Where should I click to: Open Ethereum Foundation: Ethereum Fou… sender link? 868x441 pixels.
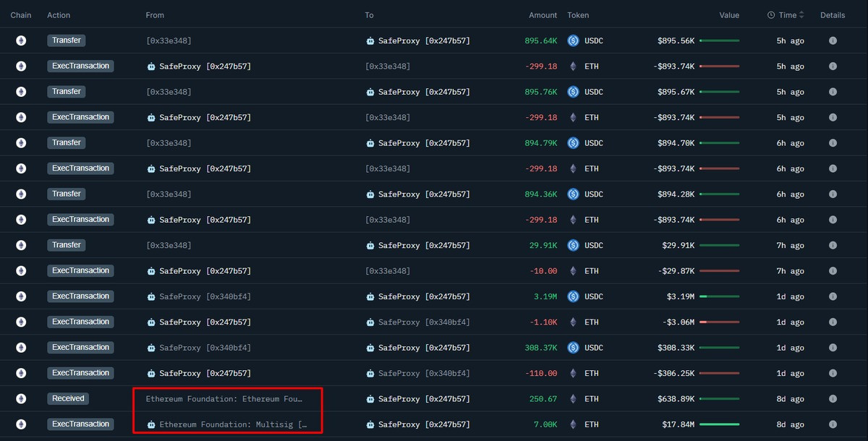click(224, 399)
